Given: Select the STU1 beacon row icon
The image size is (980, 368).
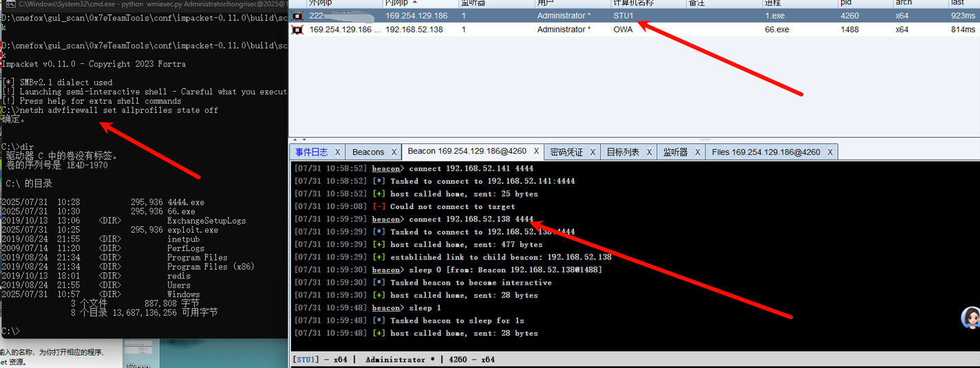Looking at the screenshot, I should click(297, 15).
